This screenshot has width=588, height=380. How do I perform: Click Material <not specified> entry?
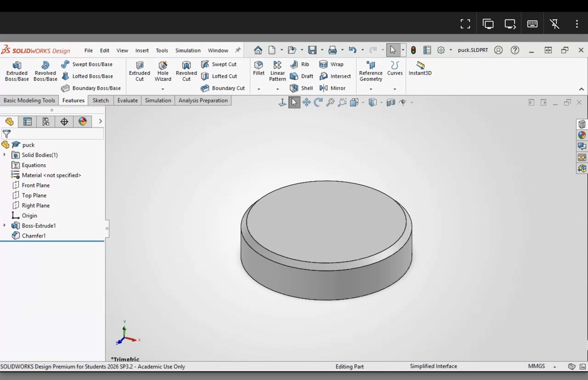pyautogui.click(x=46, y=175)
